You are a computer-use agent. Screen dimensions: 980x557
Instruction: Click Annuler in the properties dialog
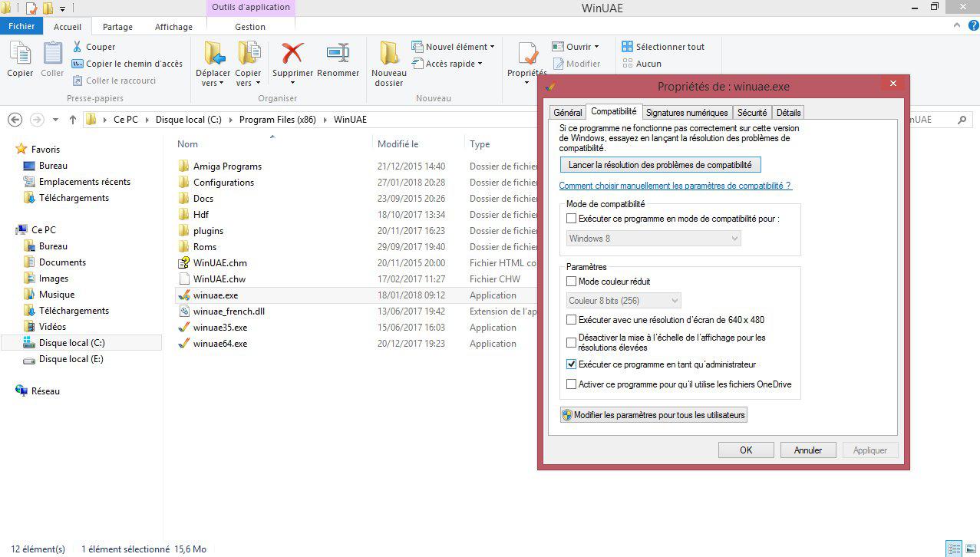click(808, 450)
